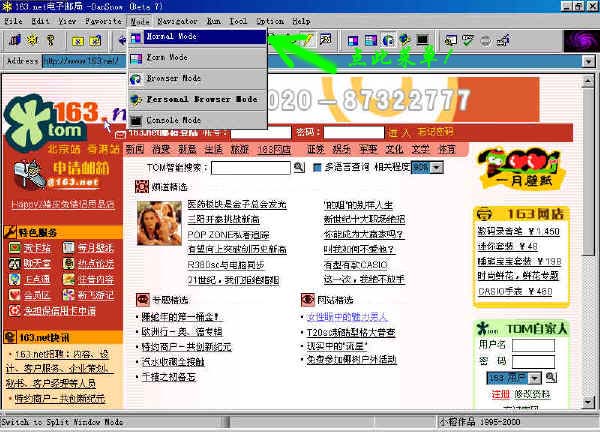600x432 pixels.
Task: Click the icon left of 会员区 link
Action: tap(15, 295)
